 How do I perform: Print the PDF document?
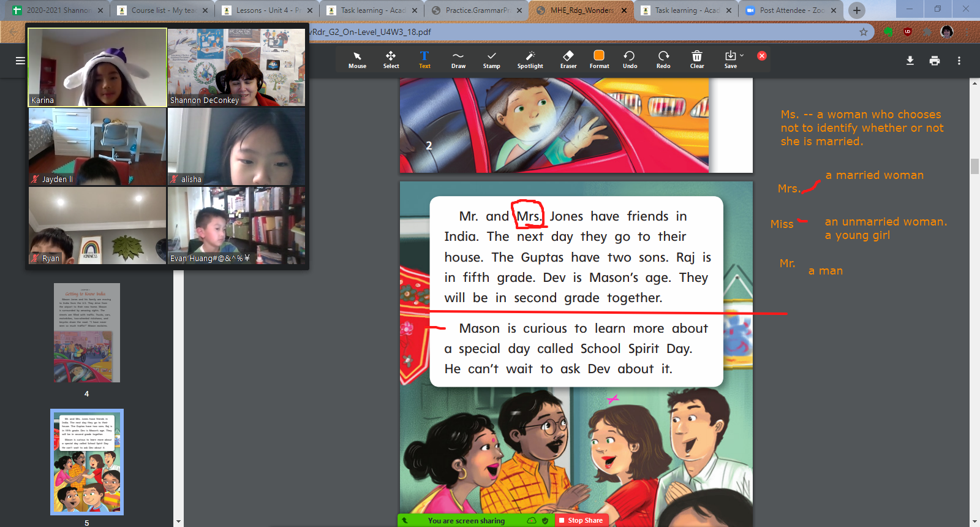[x=935, y=61]
